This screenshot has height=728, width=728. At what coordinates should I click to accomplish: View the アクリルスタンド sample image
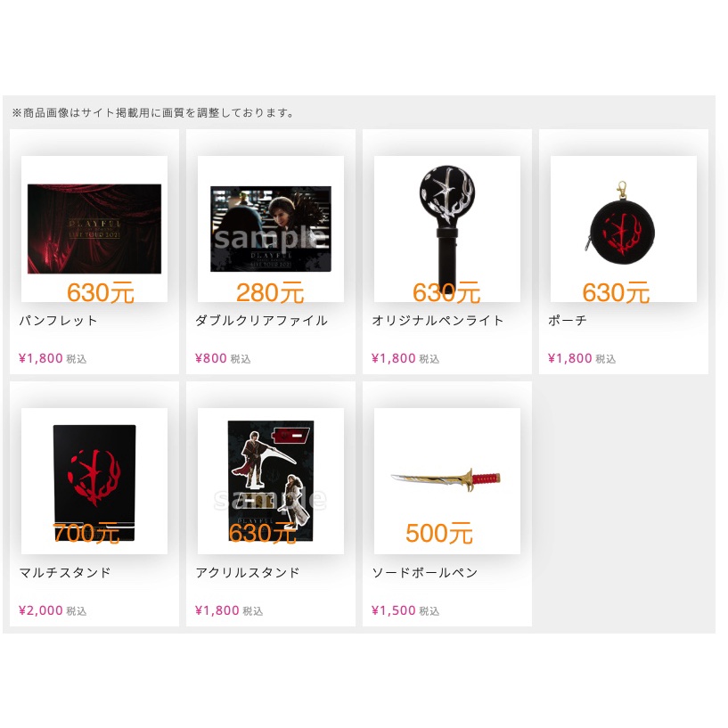271,481
